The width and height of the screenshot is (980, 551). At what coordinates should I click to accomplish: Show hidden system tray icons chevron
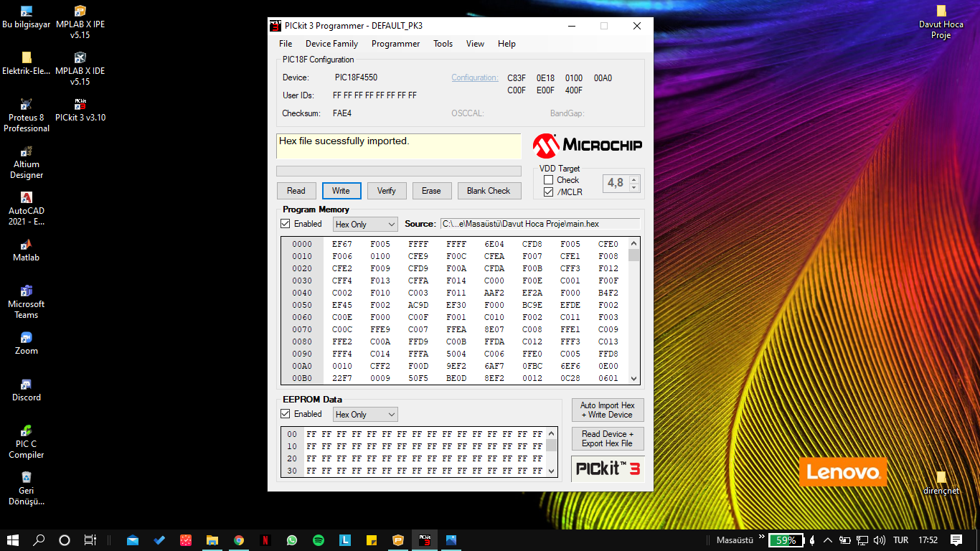tap(827, 540)
